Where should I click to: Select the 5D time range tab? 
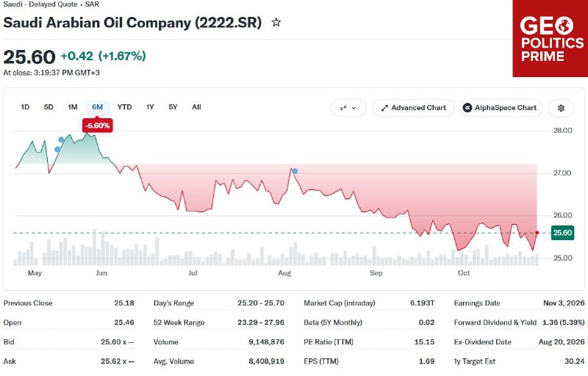click(x=49, y=107)
